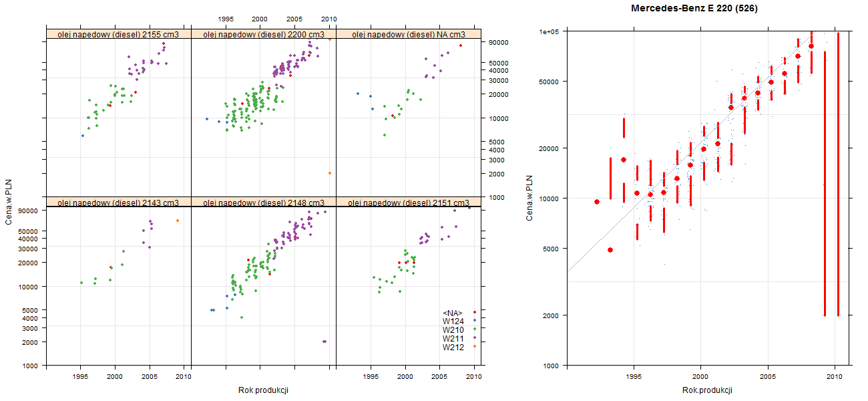Select the panel header 'olej napedowy (diesel) 2155 cm3'

click(x=119, y=34)
